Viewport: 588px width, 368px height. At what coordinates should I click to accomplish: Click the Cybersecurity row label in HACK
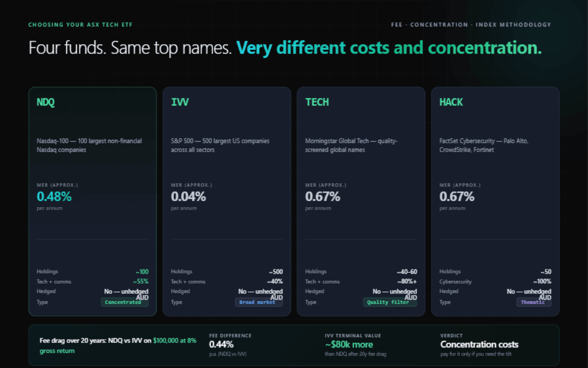[456, 282]
